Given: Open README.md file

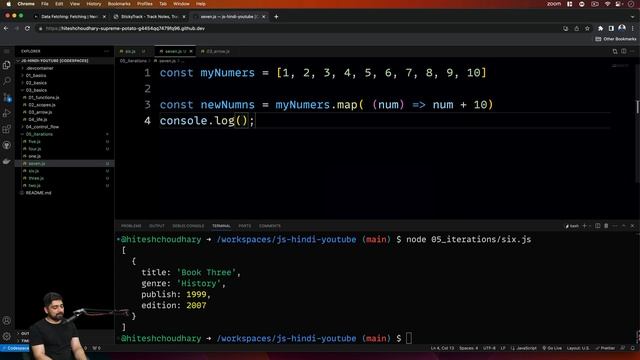Looking at the screenshot, I should (38, 193).
